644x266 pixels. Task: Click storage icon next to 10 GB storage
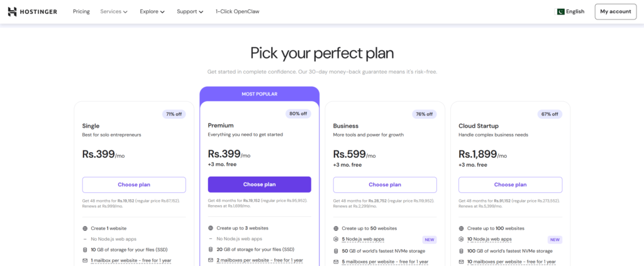[85, 250]
